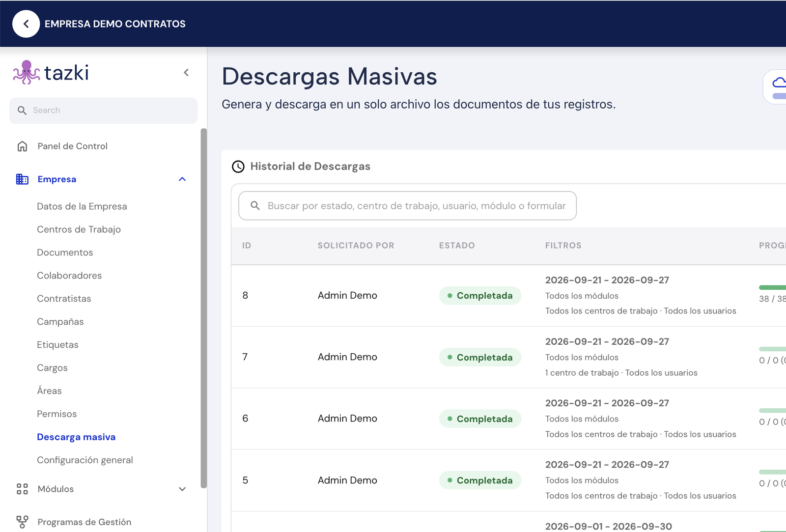Image resolution: width=786 pixels, height=532 pixels.
Task: Click the cloud download button icon
Action: click(x=779, y=83)
